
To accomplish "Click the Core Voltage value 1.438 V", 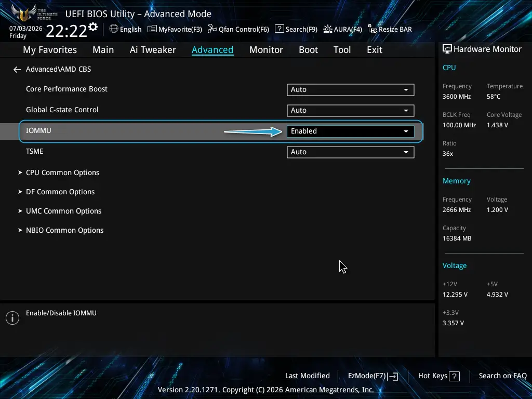I will [x=497, y=125].
